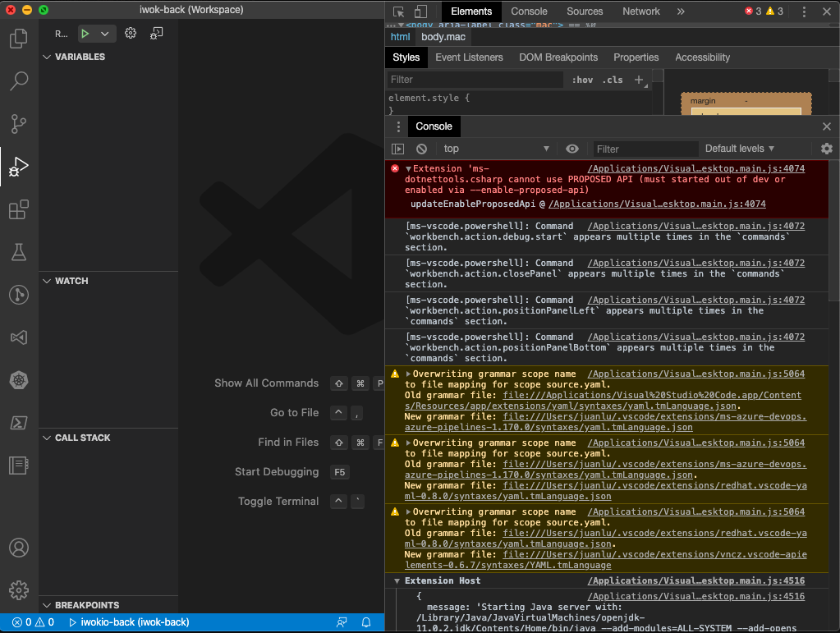This screenshot has width=840, height=633.
Task: Open the Explorer view in activity bar
Action: pyautogui.click(x=19, y=39)
